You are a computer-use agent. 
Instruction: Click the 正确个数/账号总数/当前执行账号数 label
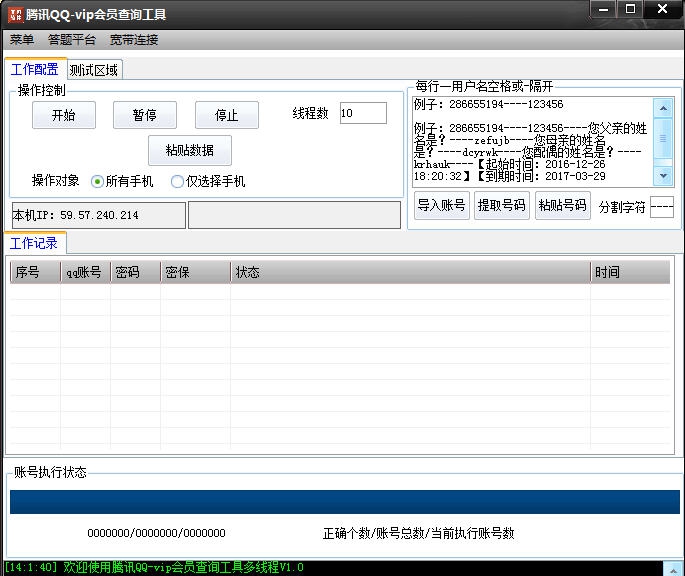point(419,533)
